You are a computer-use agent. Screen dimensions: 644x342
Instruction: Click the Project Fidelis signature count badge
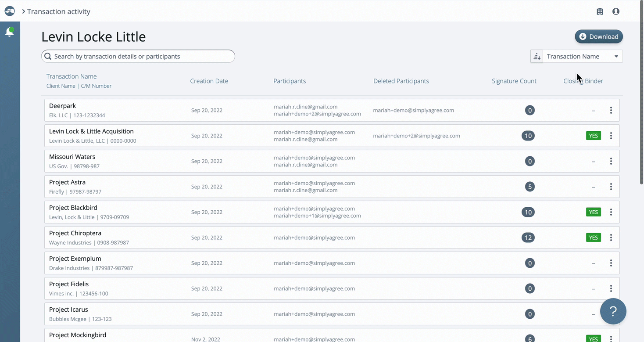tap(530, 288)
